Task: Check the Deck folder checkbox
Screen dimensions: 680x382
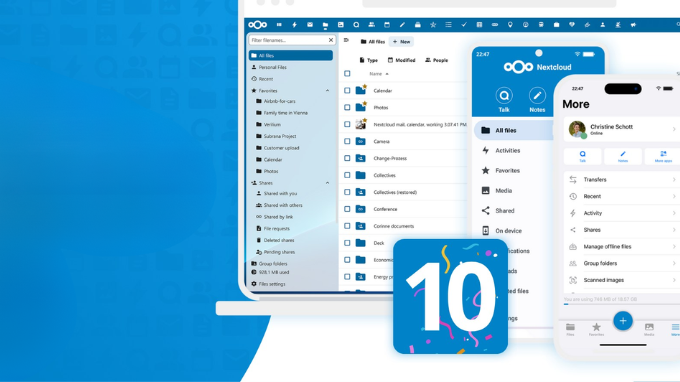Action: click(347, 243)
